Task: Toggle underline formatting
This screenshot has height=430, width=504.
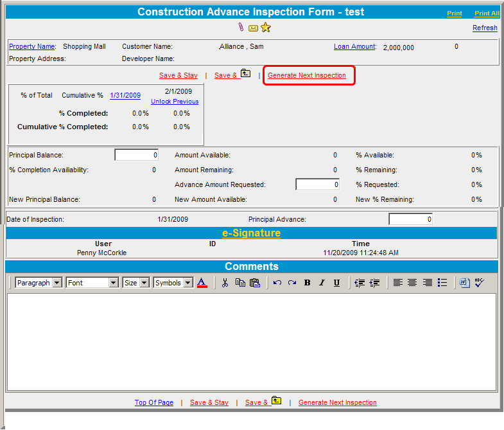Action: click(x=336, y=283)
